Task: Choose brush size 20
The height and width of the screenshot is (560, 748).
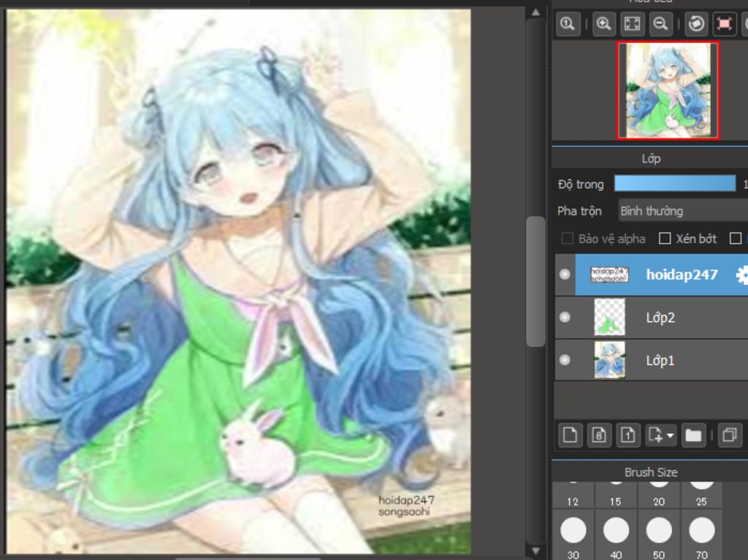Action: coord(659,494)
